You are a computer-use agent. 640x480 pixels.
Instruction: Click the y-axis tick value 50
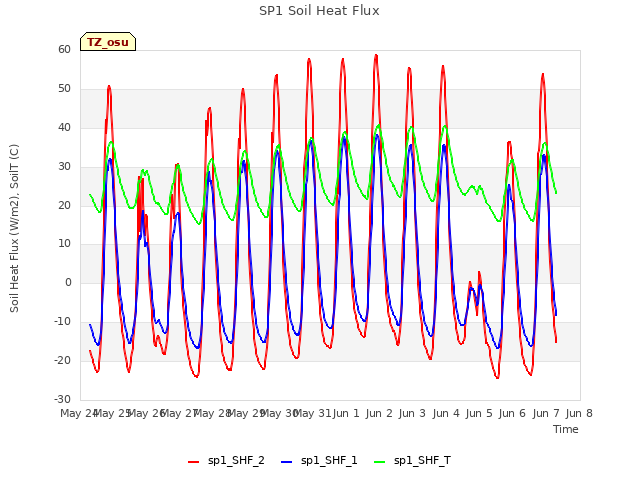pos(64,89)
